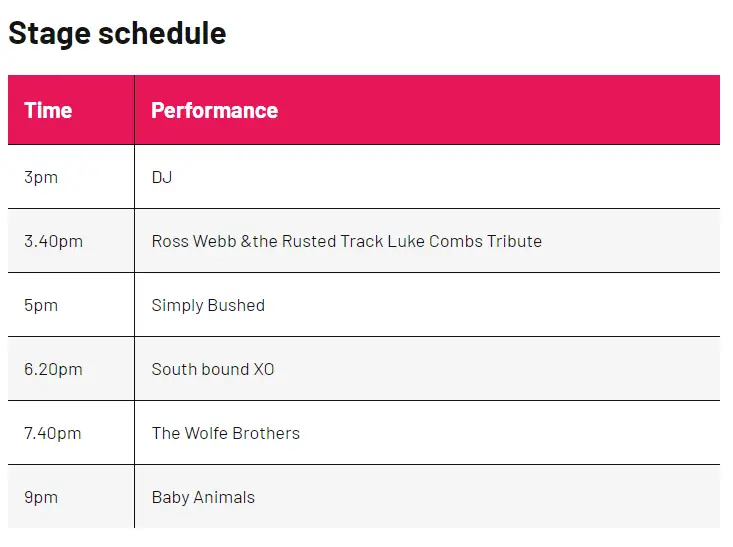Click the 3pm time cell
The width and height of the screenshot is (733, 547).
click(71, 177)
